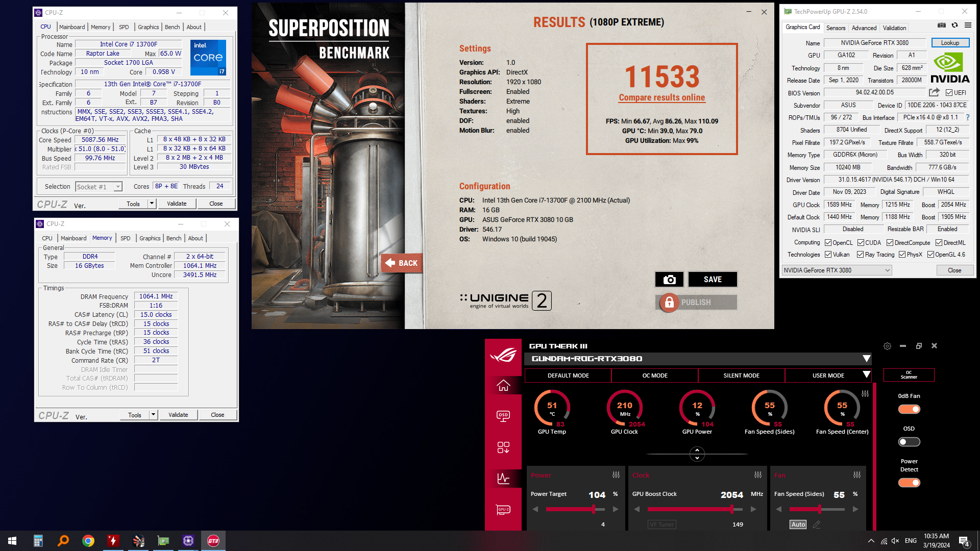Screen dimensions: 980x551
Task: Expand the GUNDAM-ROG-RTX3080 profile dropdown
Action: pos(866,359)
